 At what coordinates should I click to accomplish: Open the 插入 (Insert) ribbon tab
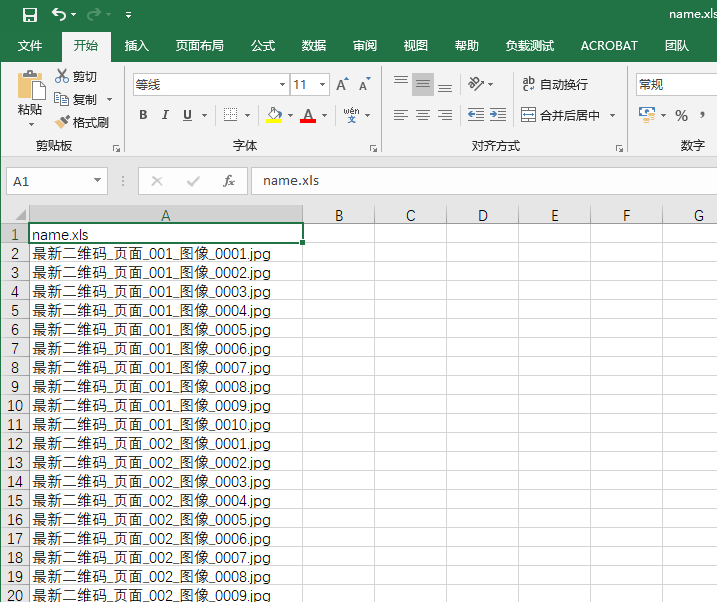(x=137, y=46)
